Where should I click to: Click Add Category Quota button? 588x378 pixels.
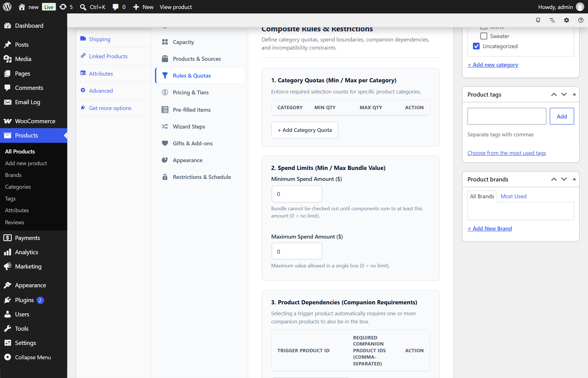coord(305,130)
